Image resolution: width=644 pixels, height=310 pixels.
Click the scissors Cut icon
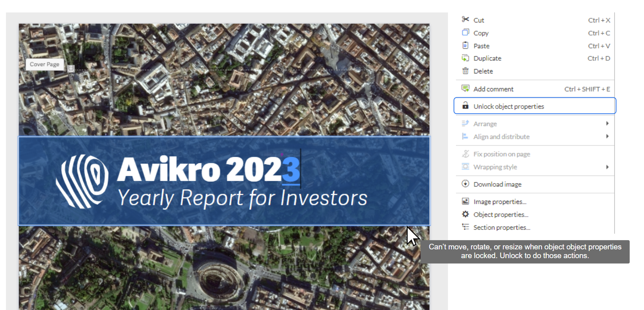(x=465, y=19)
